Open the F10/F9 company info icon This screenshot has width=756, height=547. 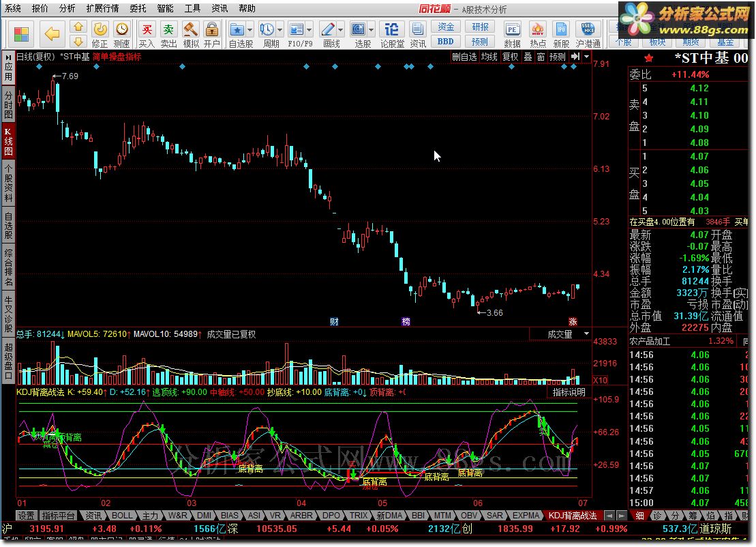(x=296, y=30)
